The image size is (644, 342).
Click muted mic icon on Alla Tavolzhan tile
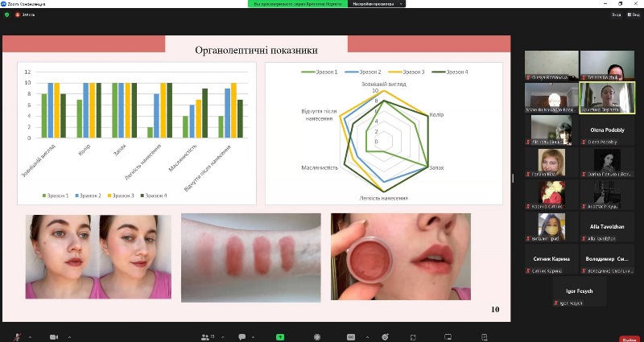[584, 238]
